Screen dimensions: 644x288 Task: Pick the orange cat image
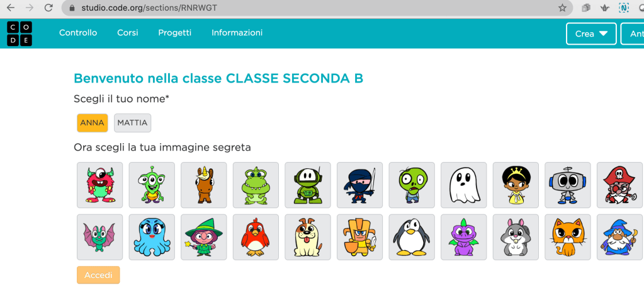[x=568, y=238]
